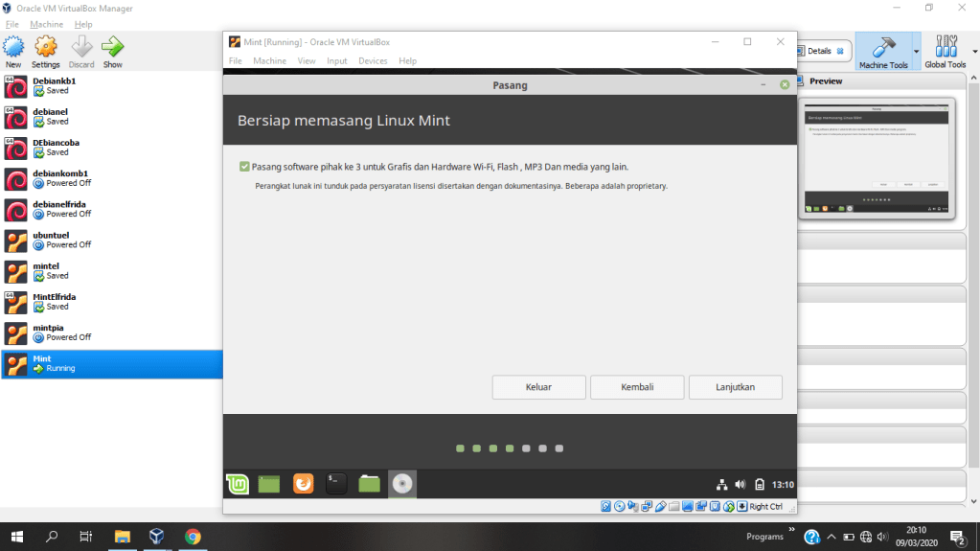Click the Kembali button
This screenshot has width=980, height=551.
coord(637,387)
